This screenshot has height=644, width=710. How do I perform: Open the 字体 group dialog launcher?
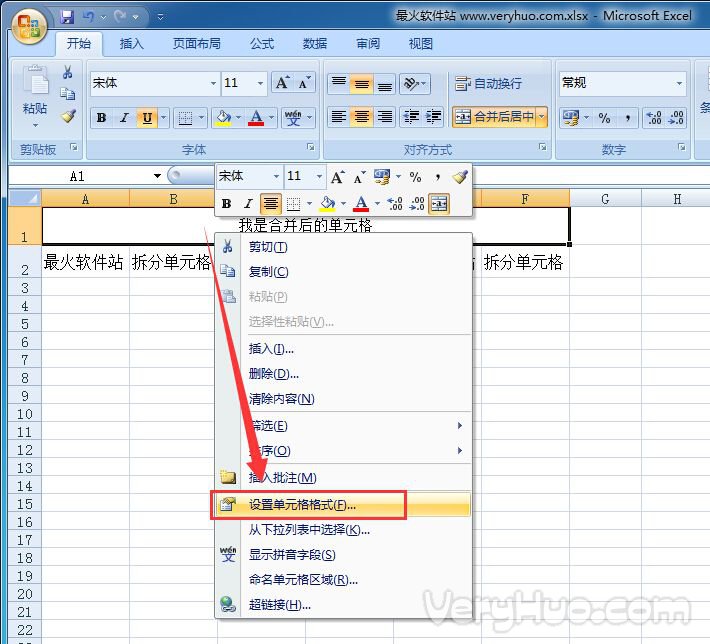pos(311,147)
